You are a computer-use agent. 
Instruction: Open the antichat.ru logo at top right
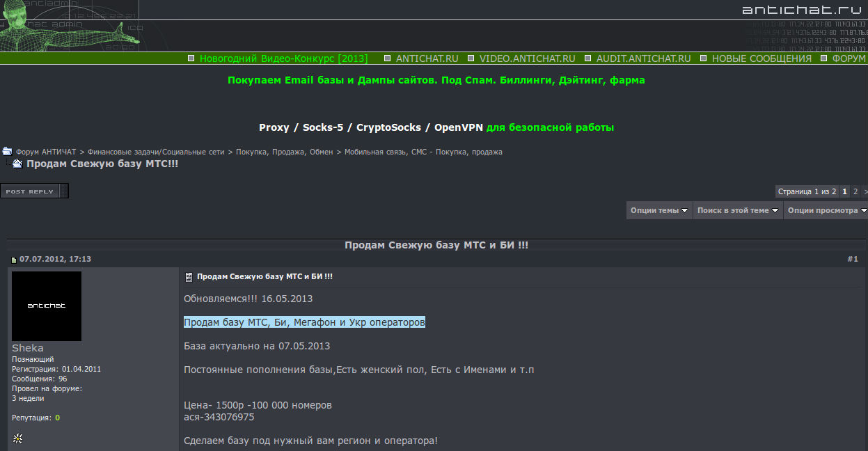pyautogui.click(x=803, y=10)
